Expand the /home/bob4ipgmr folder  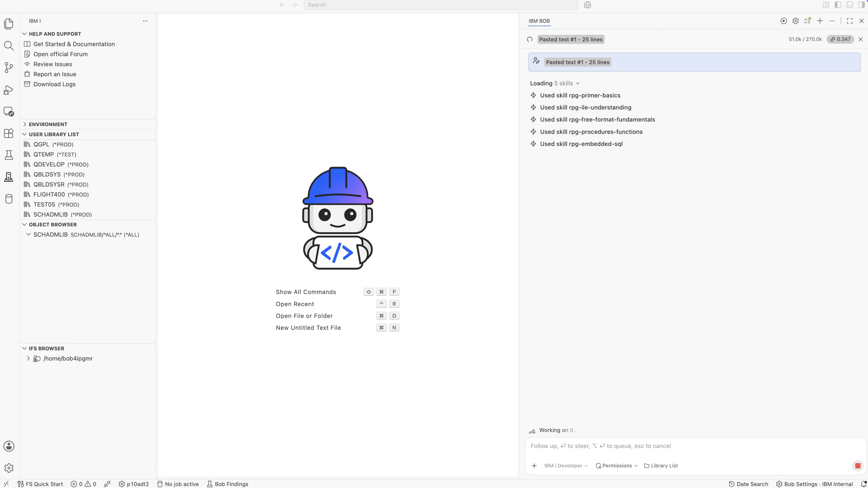(28, 358)
